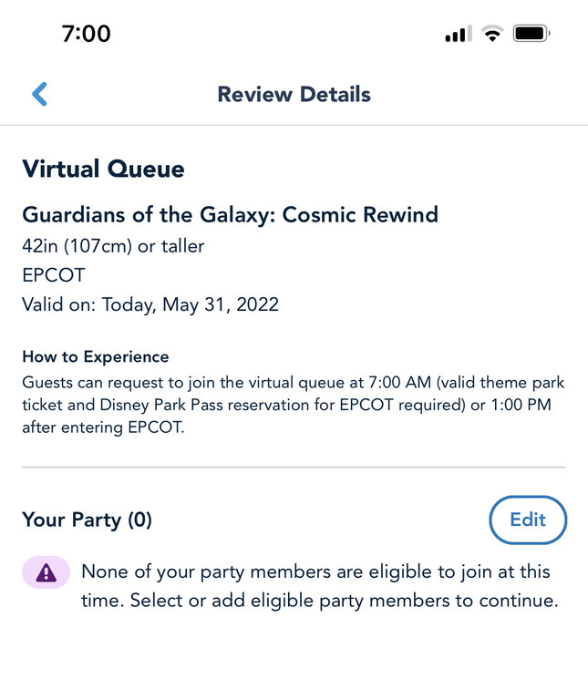Tap the 7:00 clock in status bar
This screenshot has width=588, height=700.
point(86,35)
